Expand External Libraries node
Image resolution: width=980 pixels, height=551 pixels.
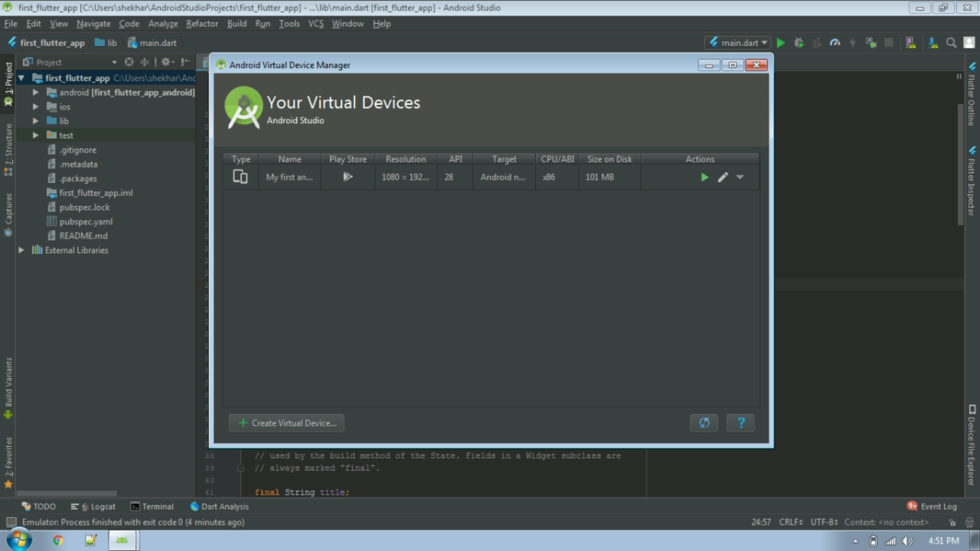click(x=21, y=250)
